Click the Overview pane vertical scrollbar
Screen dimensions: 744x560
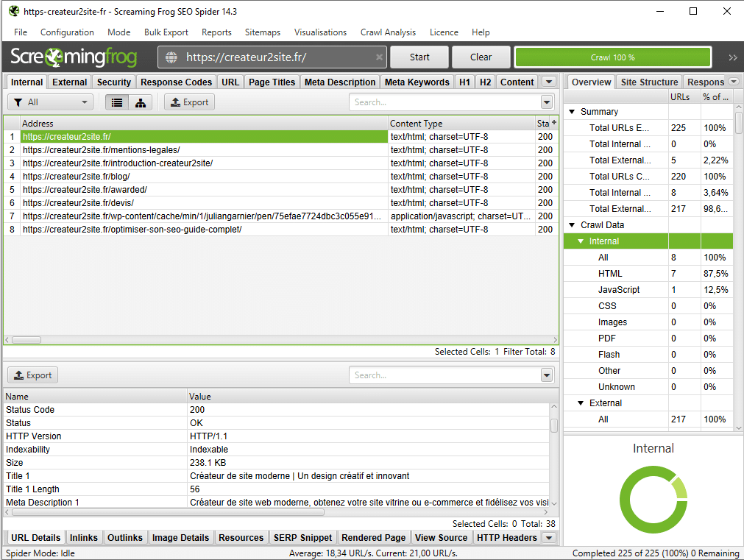[738, 122]
